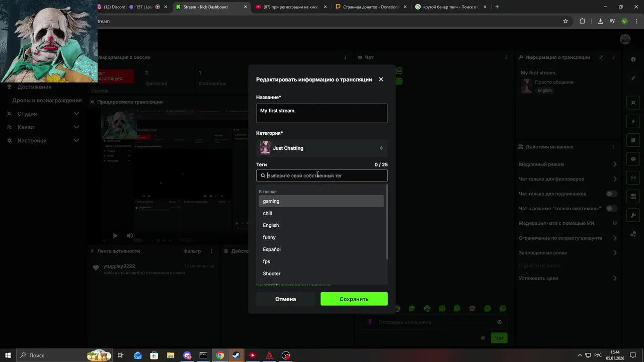The width and height of the screenshot is (644, 362).
Task: Expand the Канал sidebar section
Action: coord(44,127)
